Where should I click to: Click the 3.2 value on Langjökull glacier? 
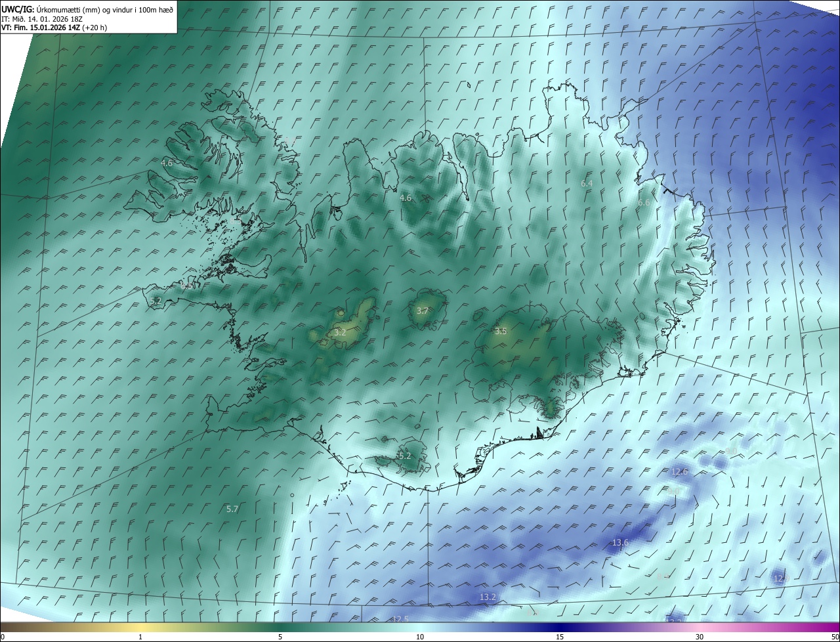coord(340,333)
